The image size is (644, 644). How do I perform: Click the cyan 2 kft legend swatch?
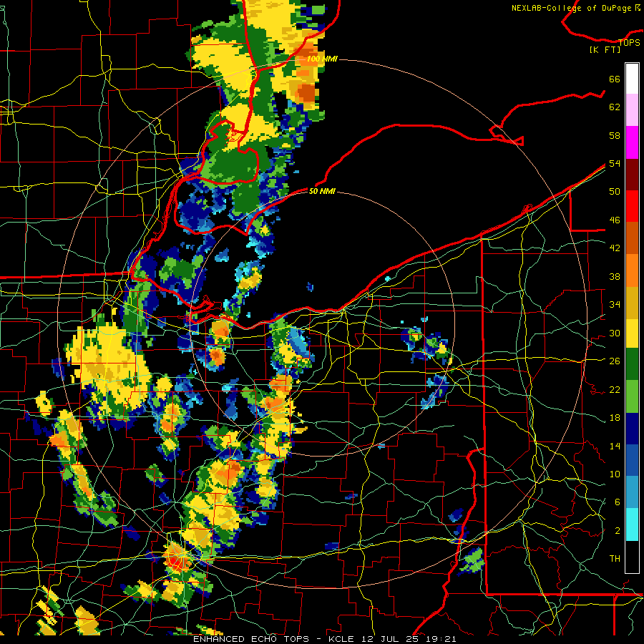click(x=632, y=525)
